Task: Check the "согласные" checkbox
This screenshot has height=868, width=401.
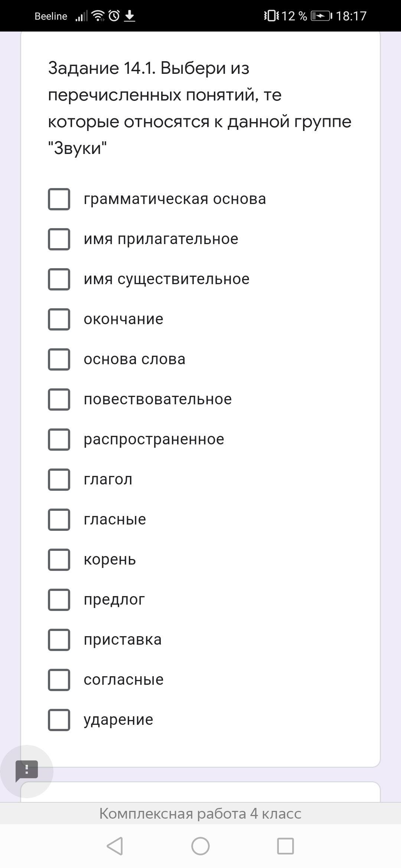Action: [59, 680]
